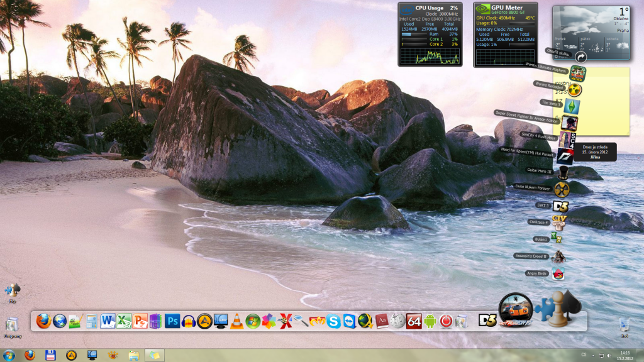Open SimCity 4 Rush Hour from the stack

[x=567, y=140]
